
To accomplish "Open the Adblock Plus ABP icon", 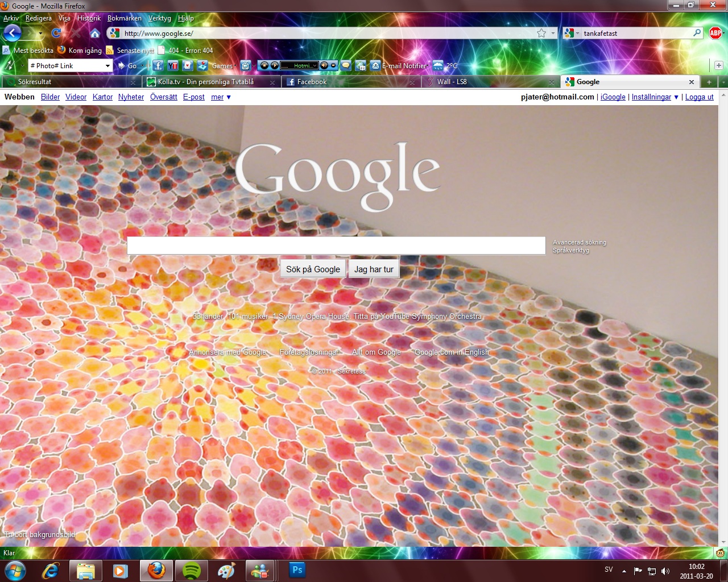I will tap(715, 33).
